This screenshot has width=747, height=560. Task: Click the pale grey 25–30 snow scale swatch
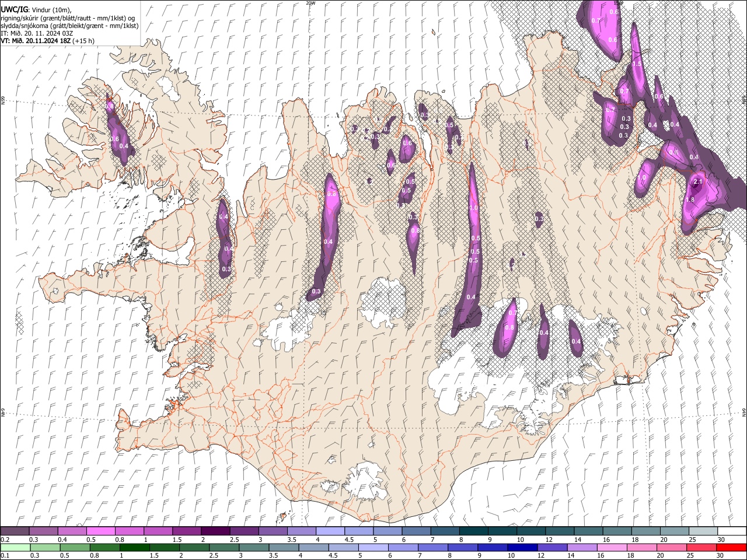coord(703,531)
